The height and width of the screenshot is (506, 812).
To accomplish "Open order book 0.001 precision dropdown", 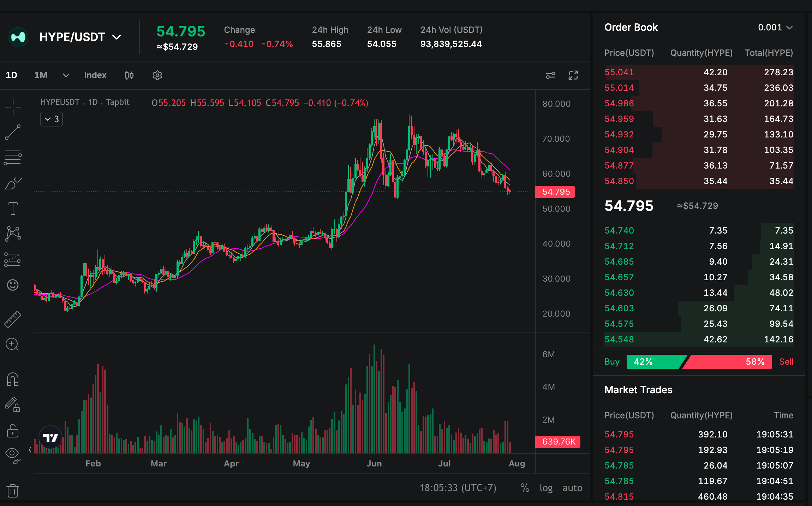I will (776, 28).
